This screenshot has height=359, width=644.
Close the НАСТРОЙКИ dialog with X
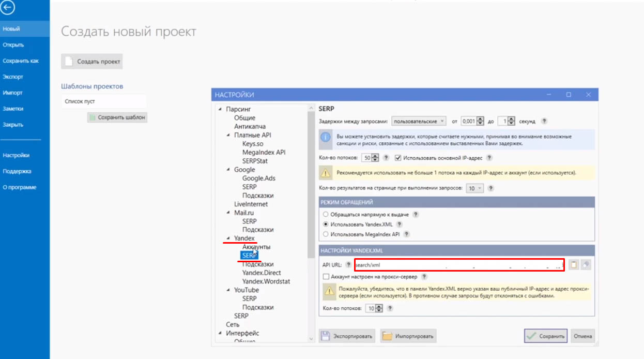[x=588, y=95]
